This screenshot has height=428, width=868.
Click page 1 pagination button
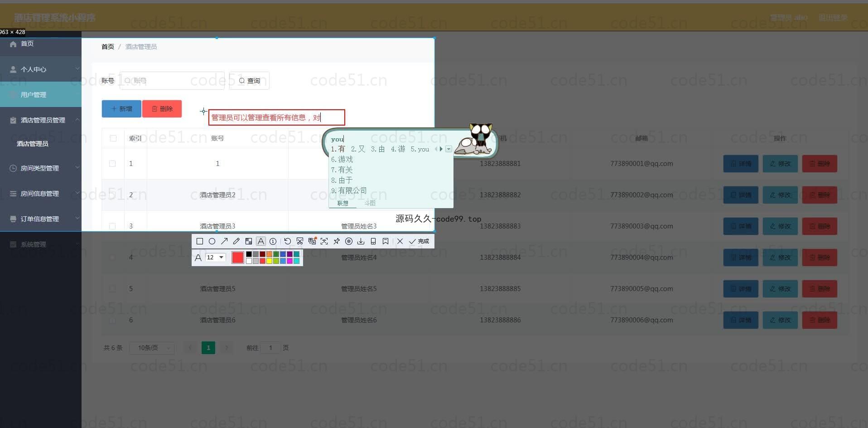(x=208, y=348)
